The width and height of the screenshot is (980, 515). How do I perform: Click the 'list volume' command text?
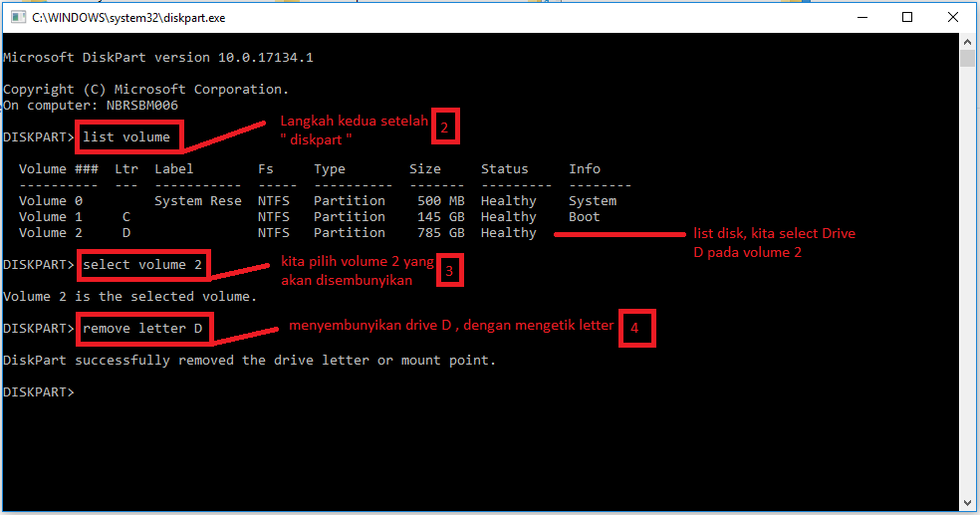[x=126, y=136]
